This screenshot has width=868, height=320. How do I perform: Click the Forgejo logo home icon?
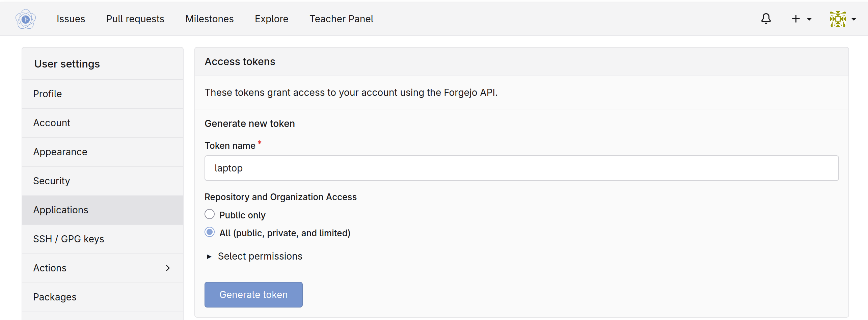(26, 19)
